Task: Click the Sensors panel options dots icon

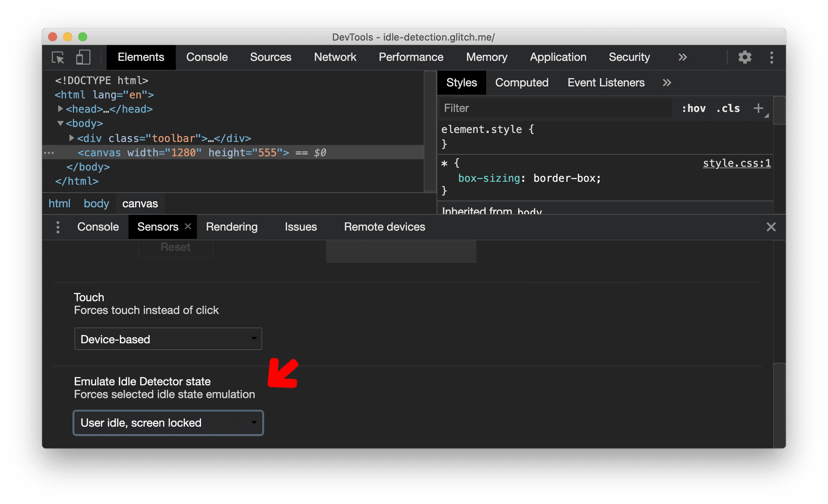Action: click(x=58, y=226)
